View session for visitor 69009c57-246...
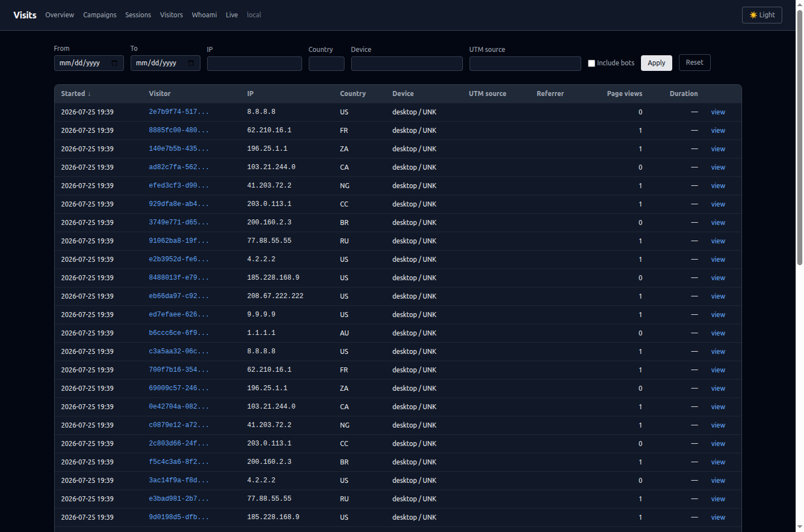The height and width of the screenshot is (532, 804). tap(718, 389)
